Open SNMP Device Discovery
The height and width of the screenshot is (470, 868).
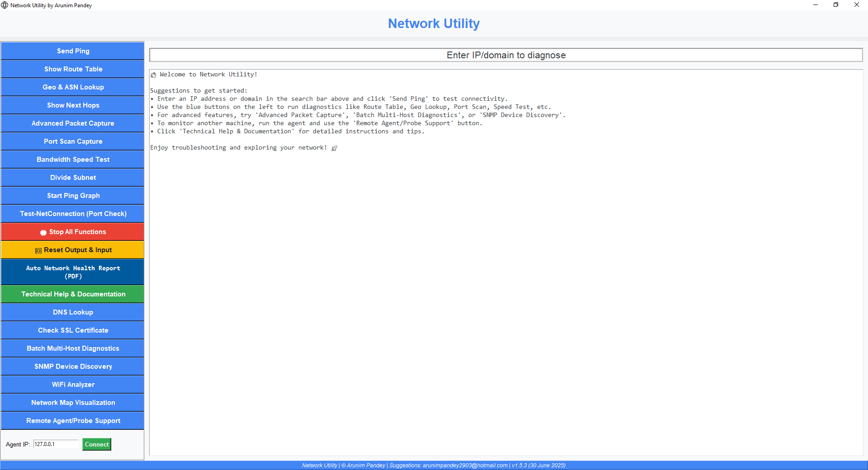click(72, 367)
